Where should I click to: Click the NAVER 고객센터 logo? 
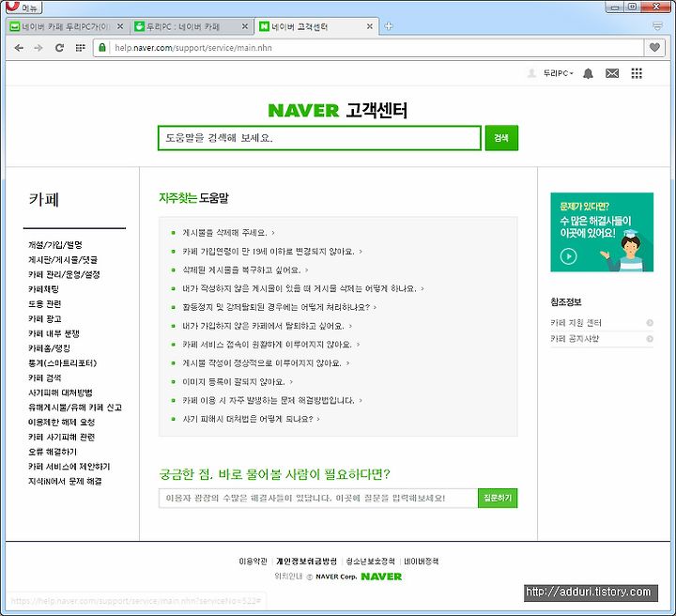[x=338, y=111]
